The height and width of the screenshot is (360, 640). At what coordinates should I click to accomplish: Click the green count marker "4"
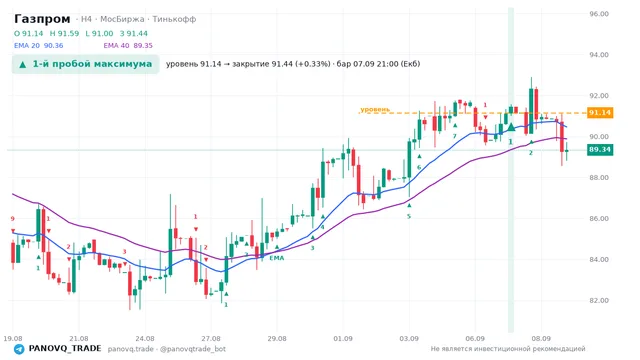pyautogui.click(x=322, y=227)
